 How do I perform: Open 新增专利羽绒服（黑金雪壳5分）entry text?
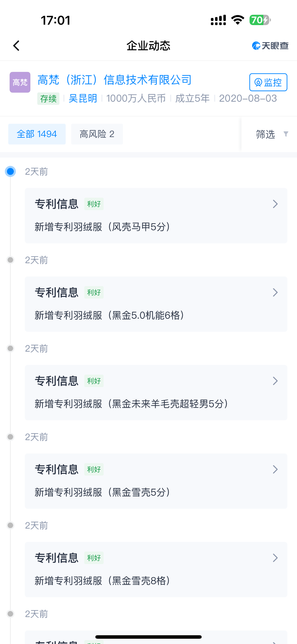[x=102, y=492]
